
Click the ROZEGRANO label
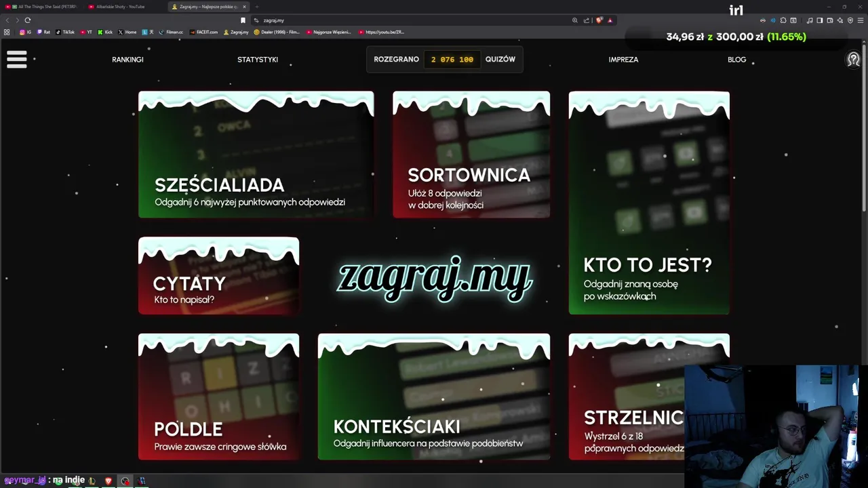[396, 60]
